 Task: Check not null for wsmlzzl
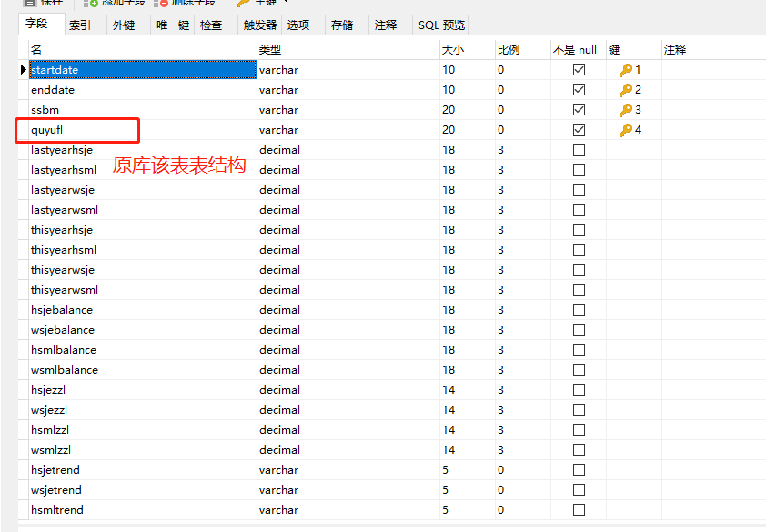(579, 450)
